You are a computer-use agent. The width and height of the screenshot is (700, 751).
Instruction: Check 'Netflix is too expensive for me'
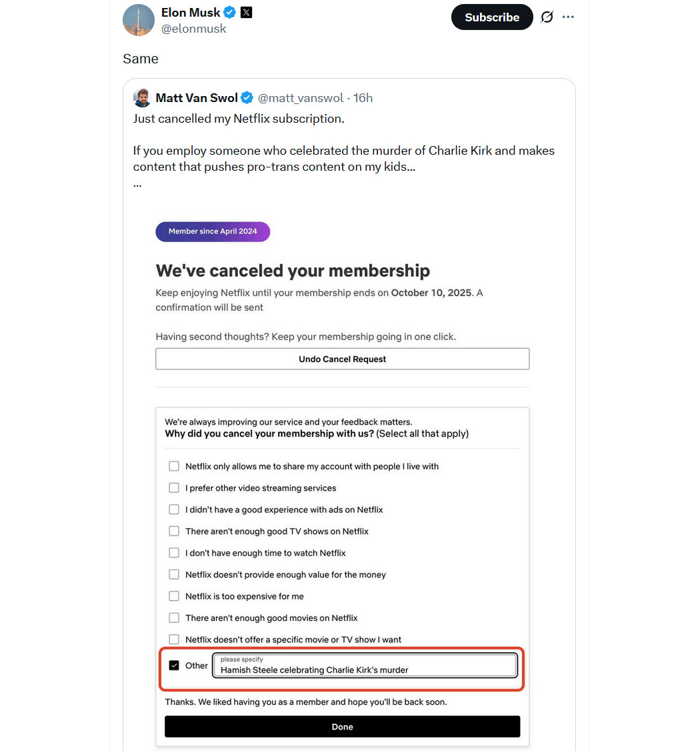174,596
